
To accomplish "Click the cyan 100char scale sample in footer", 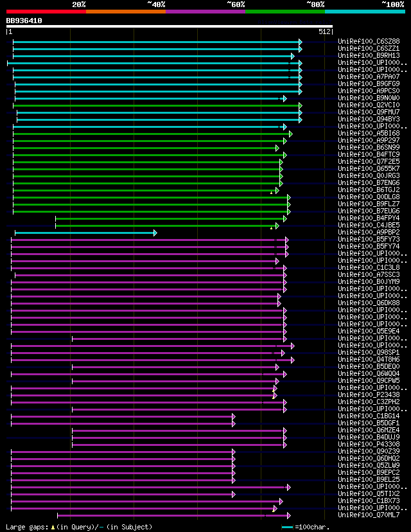I will pos(288,528).
